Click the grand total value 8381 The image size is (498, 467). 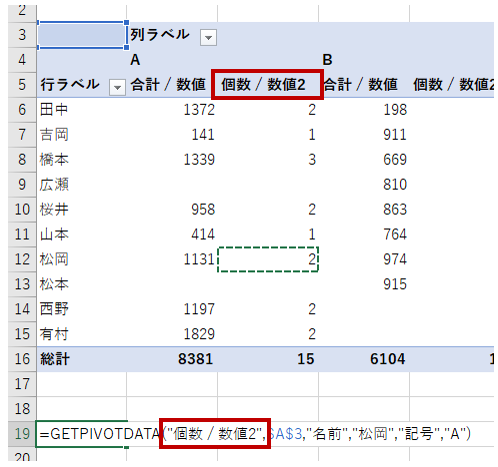click(x=195, y=359)
